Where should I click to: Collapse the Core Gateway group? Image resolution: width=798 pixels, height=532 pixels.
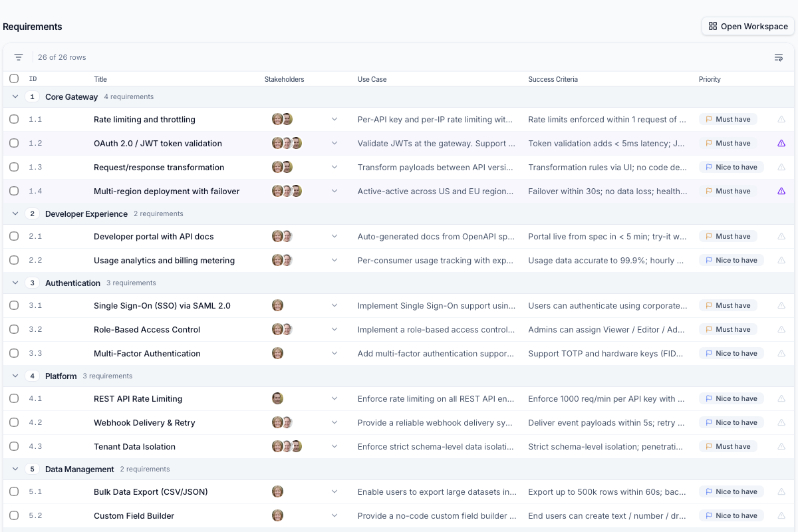point(15,97)
